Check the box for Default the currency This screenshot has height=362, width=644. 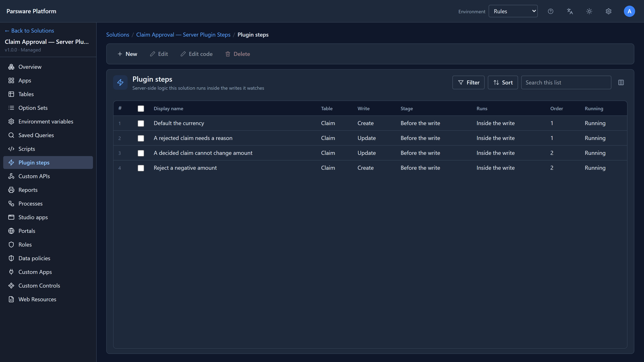tap(141, 123)
